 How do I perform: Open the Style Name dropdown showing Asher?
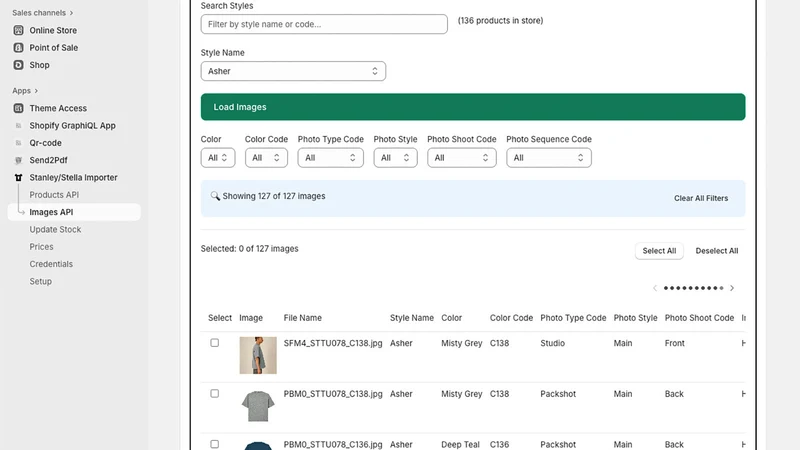point(293,71)
